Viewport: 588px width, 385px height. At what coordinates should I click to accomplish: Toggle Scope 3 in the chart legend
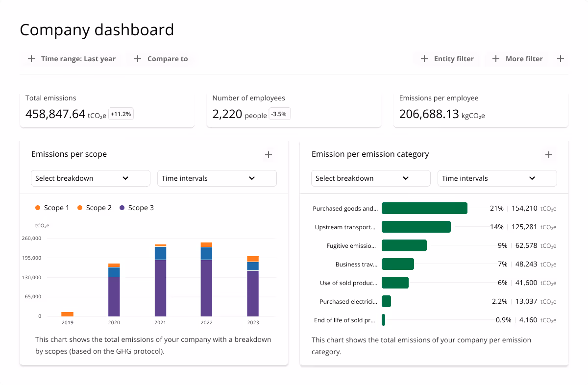click(x=141, y=208)
